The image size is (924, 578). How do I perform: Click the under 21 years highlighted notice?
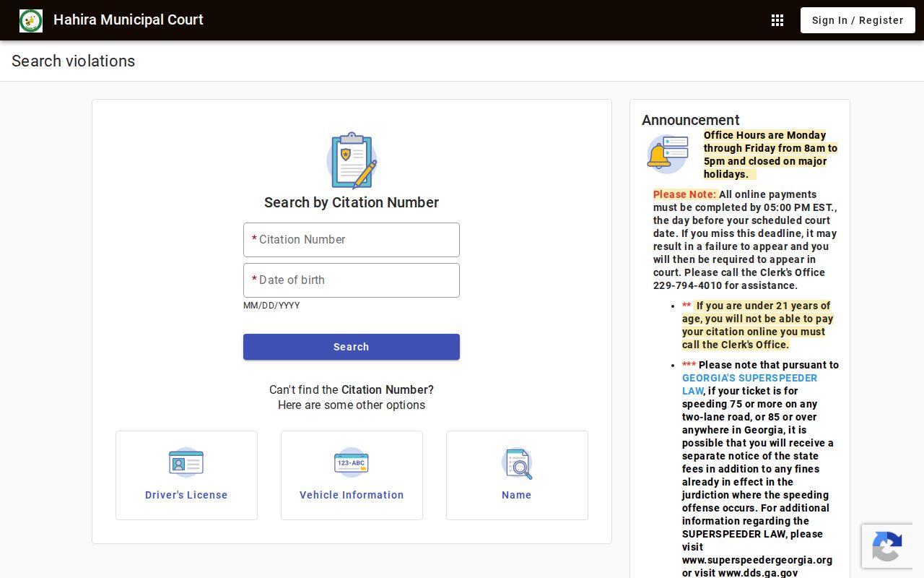(x=757, y=325)
